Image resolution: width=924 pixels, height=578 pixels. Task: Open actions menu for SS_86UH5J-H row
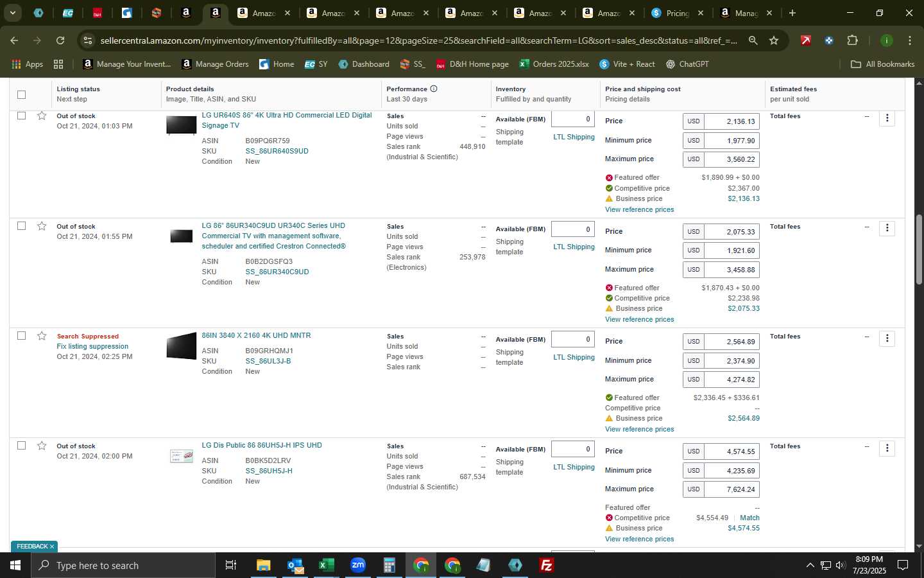pyautogui.click(x=887, y=448)
